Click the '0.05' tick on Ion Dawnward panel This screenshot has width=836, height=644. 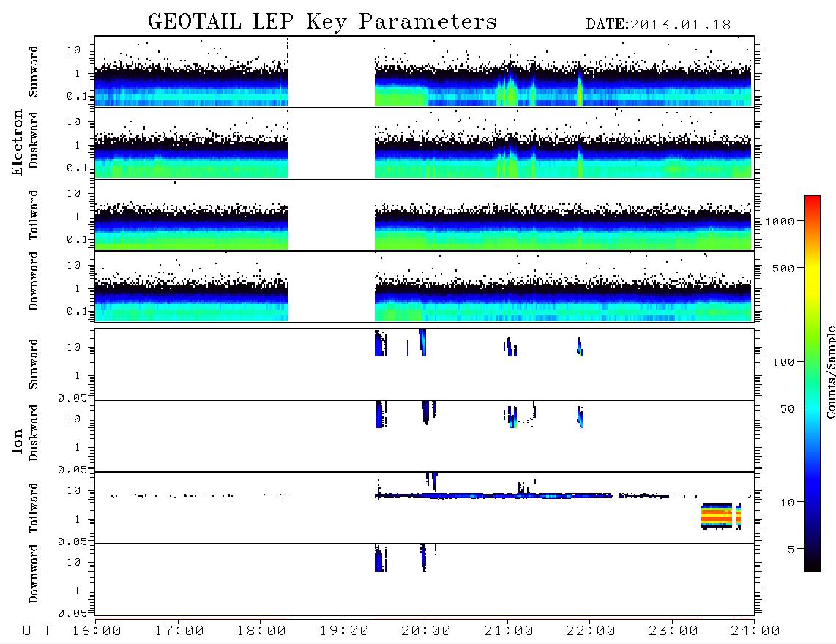pyautogui.click(x=72, y=613)
